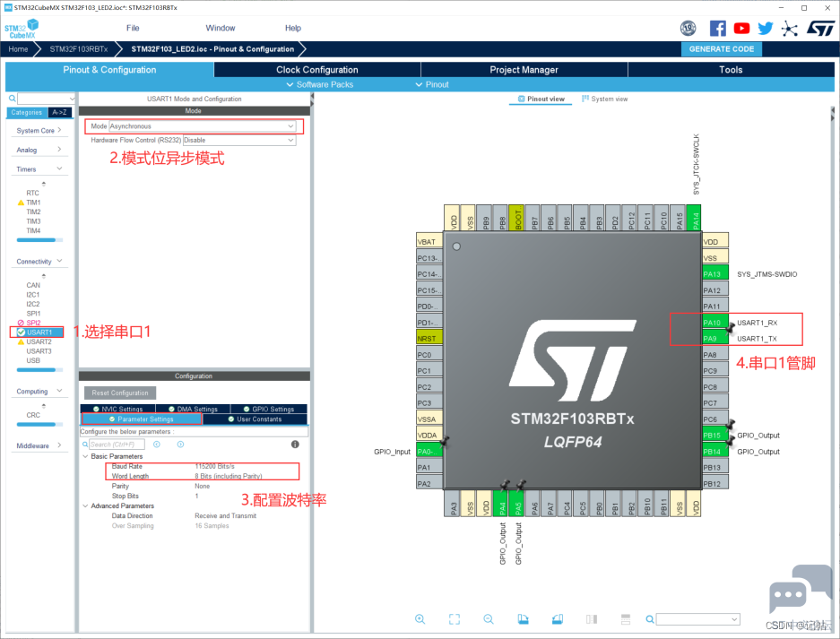This screenshot has width=840, height=639.
Task: Toggle the USART1 enabled peripheral entry
Action: coord(37,332)
